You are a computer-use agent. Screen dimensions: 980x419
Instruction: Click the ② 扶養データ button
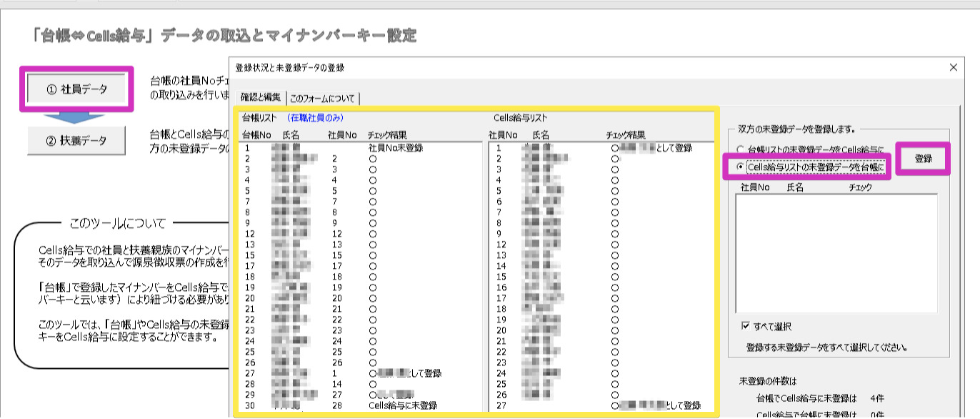[76, 141]
